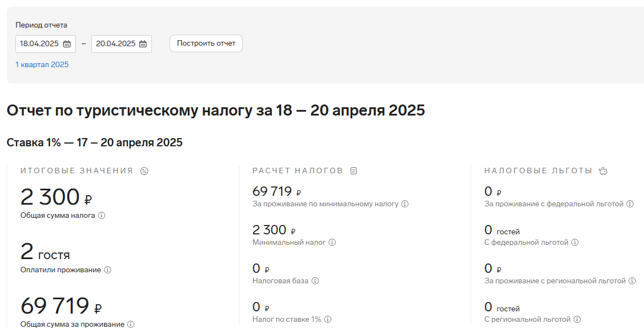Viewport: 644px width, 335px height.
Task: Click the start date field 18.04.2025
Action: 46,44
